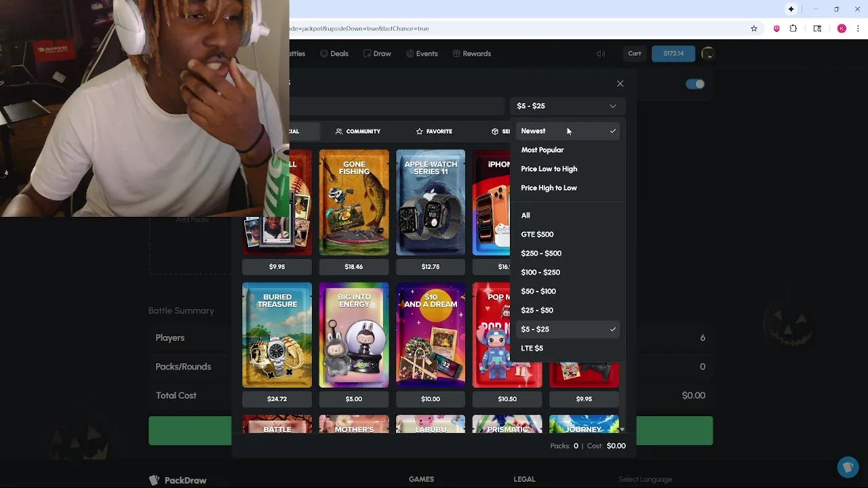Expand the $5 - $25 filter dropdown
Image resolution: width=868 pixels, height=488 pixels.
coord(566,106)
